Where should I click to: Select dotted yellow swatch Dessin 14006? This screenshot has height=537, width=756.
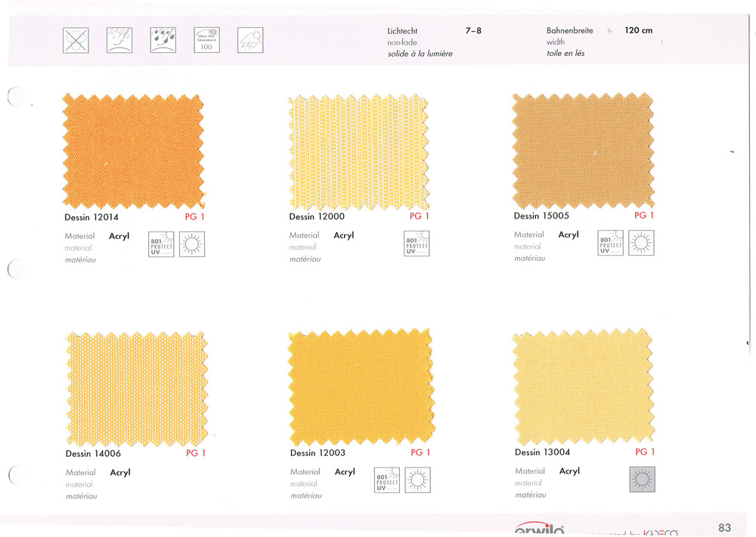coord(136,389)
